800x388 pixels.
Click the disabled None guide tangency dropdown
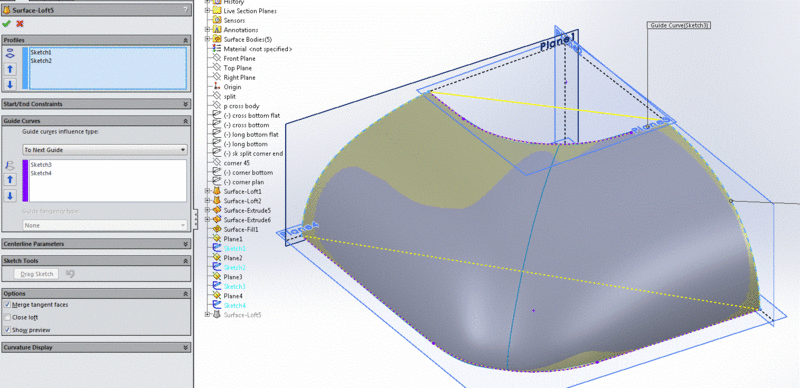[105, 225]
